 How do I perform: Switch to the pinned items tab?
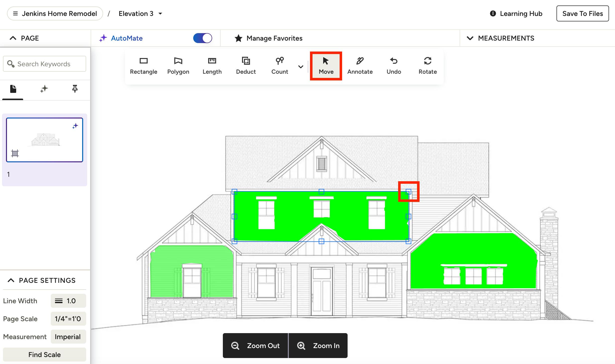pos(75,89)
